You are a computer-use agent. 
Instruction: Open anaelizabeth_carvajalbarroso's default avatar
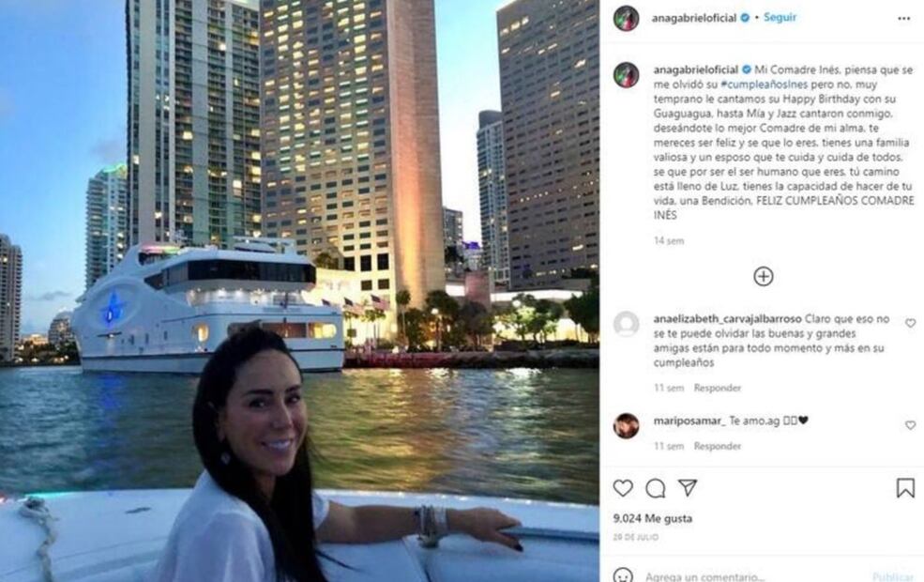[626, 324]
